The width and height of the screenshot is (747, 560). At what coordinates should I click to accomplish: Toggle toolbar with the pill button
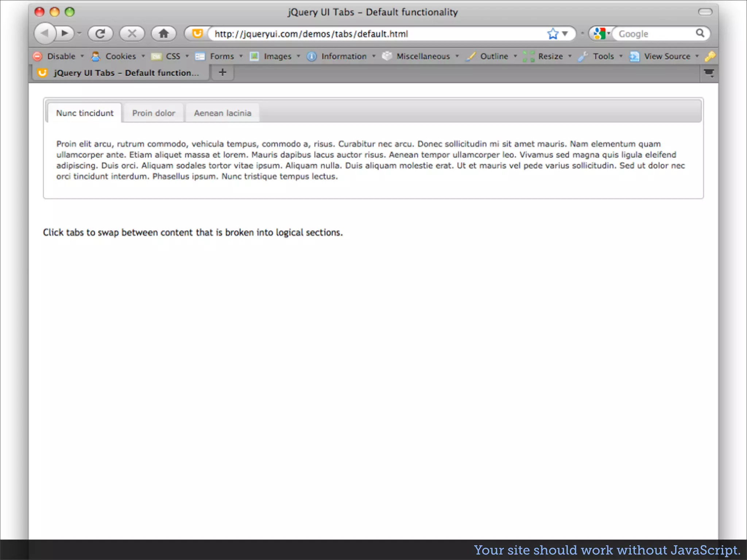[x=705, y=12]
